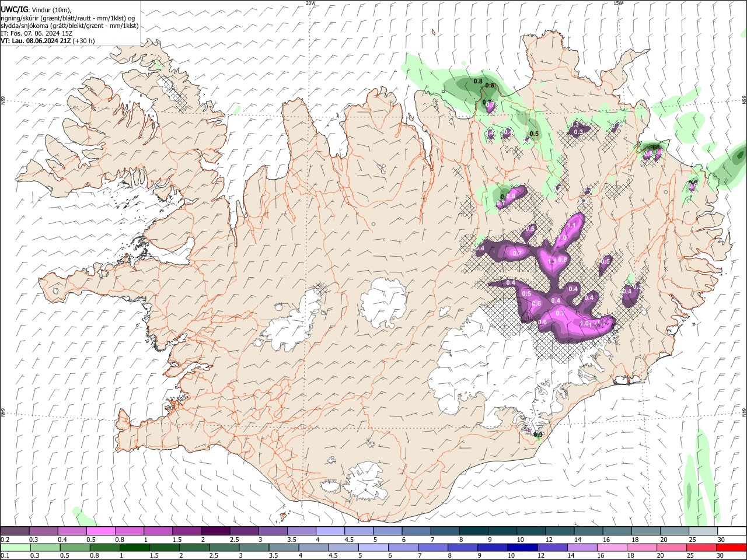Select the violet 14–16 rain scale swatch
This screenshot has width=747, height=560.
[582, 547]
